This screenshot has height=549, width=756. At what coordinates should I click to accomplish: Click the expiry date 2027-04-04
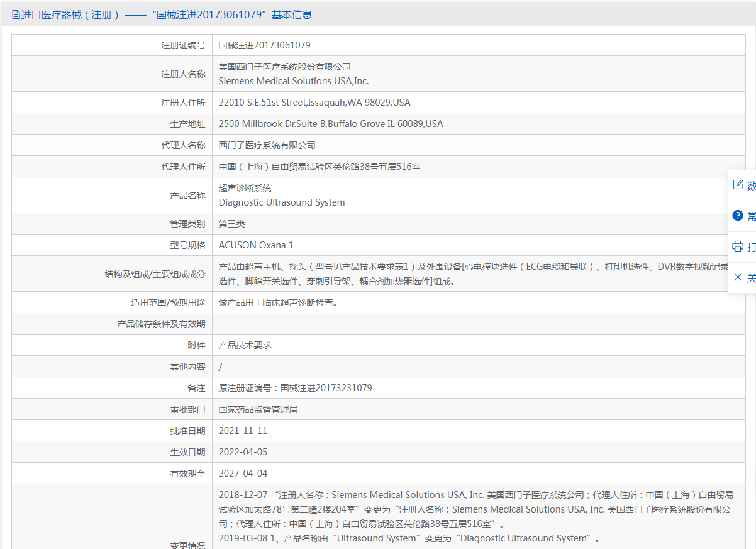(x=243, y=474)
